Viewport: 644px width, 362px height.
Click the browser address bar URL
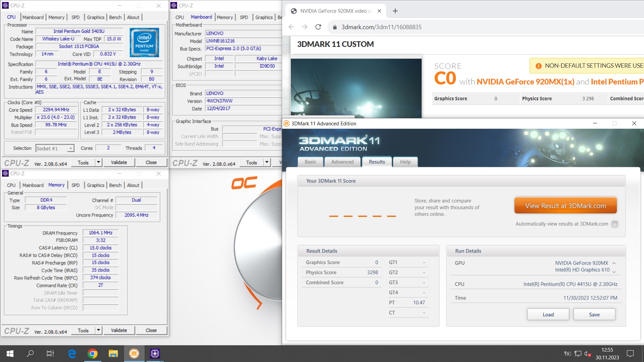coord(381,27)
